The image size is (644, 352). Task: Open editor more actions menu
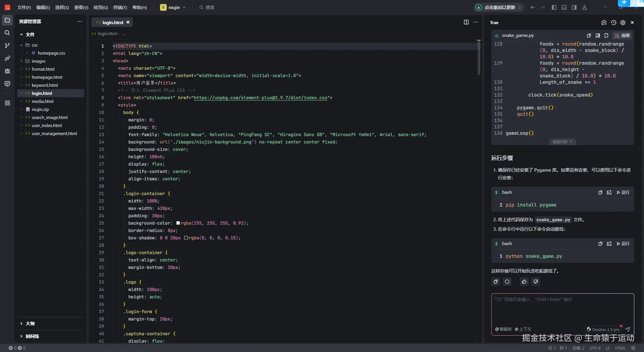[476, 22]
